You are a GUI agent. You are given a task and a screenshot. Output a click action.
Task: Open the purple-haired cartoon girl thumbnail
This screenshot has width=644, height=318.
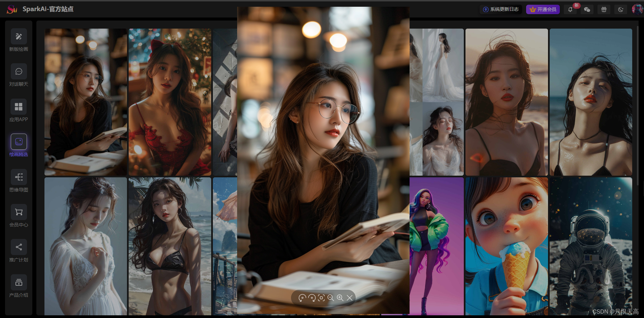437,246
